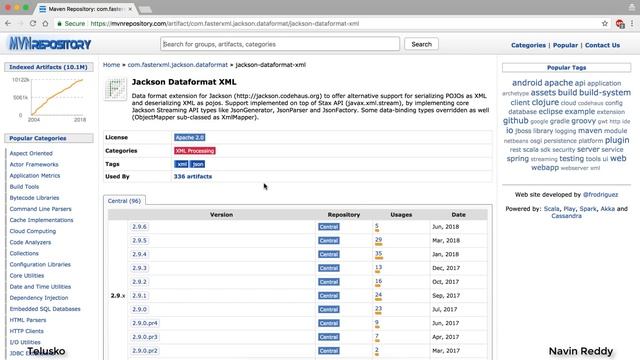Open a new browser tab

[x=145, y=9]
